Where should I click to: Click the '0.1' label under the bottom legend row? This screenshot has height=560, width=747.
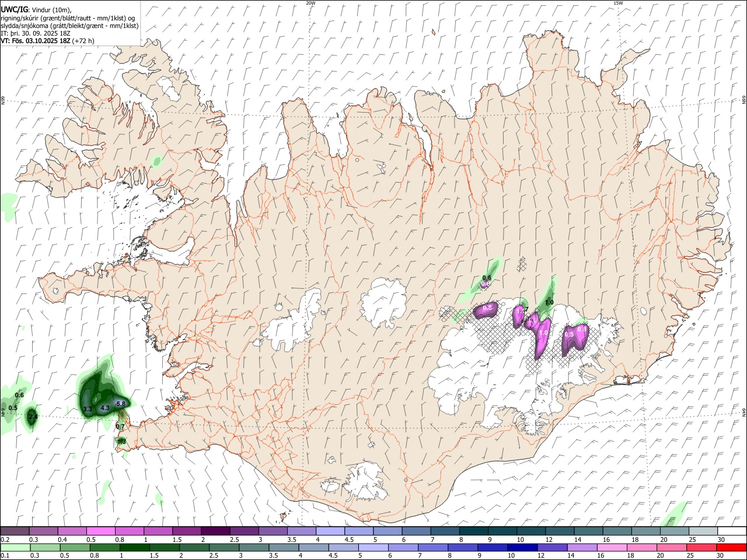[x=4, y=556]
